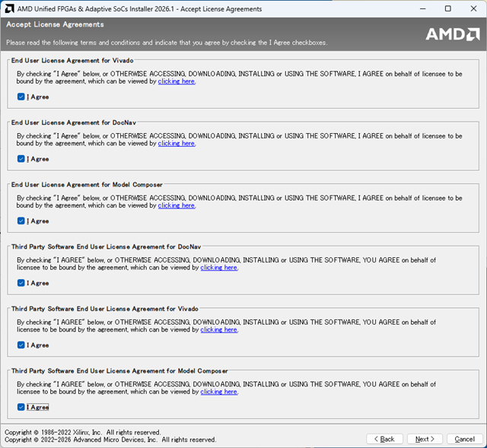Click 'Third Party Software End User License Agreement for Vivado'

point(105,309)
